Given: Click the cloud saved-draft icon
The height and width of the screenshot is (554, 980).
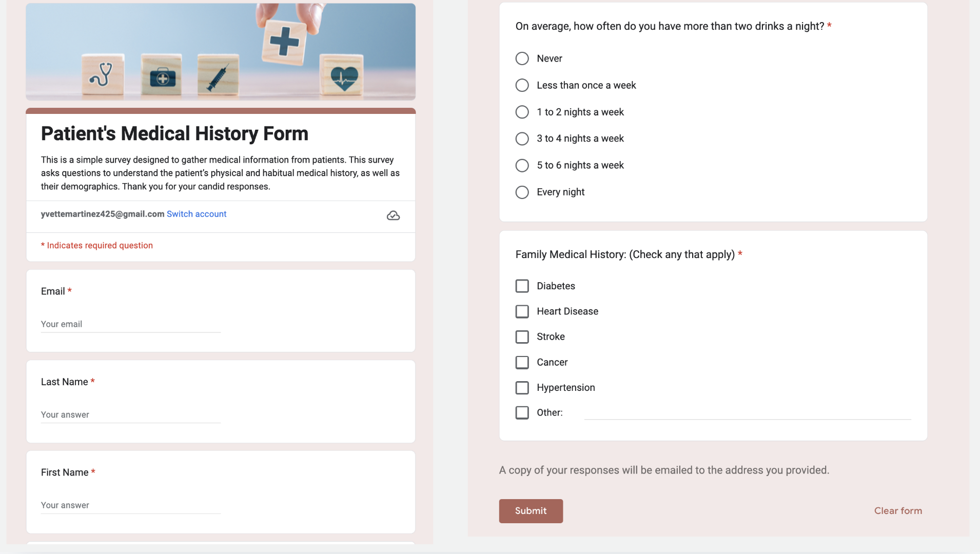Looking at the screenshot, I should (393, 215).
